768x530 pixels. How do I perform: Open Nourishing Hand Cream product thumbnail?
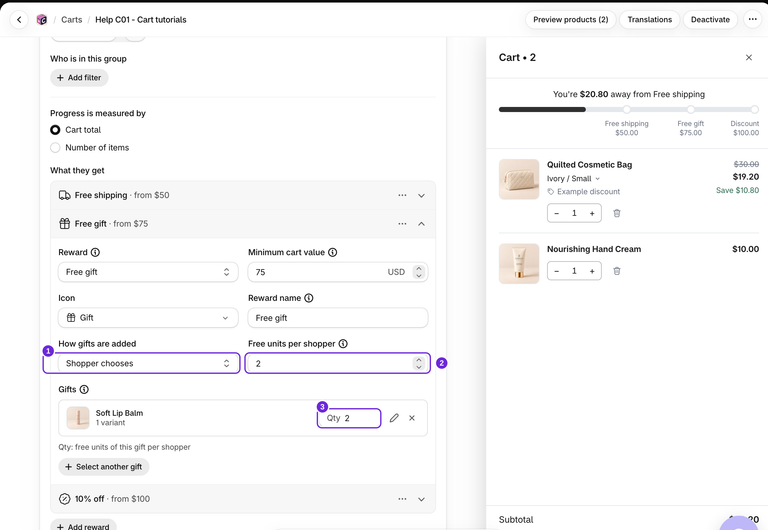tap(519, 264)
